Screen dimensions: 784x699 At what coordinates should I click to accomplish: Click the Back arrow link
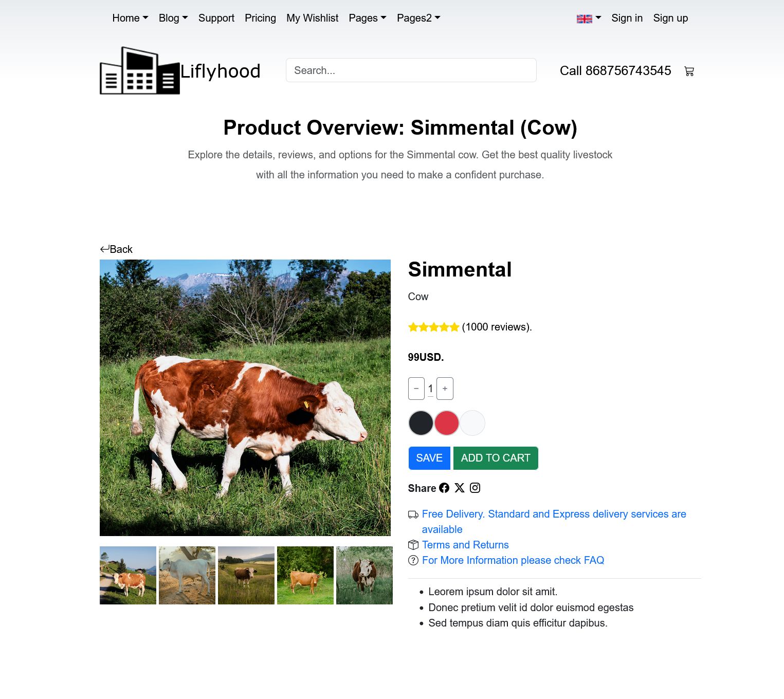pos(116,249)
